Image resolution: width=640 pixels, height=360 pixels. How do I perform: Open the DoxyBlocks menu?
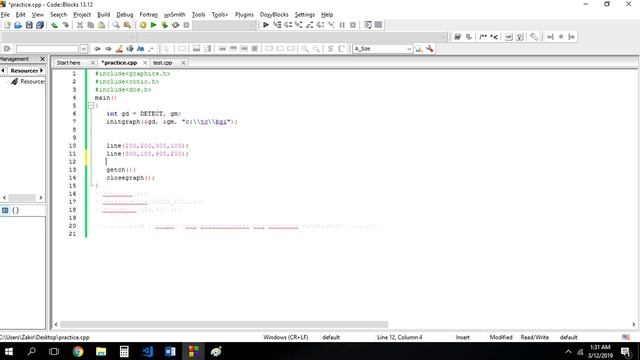(x=274, y=15)
